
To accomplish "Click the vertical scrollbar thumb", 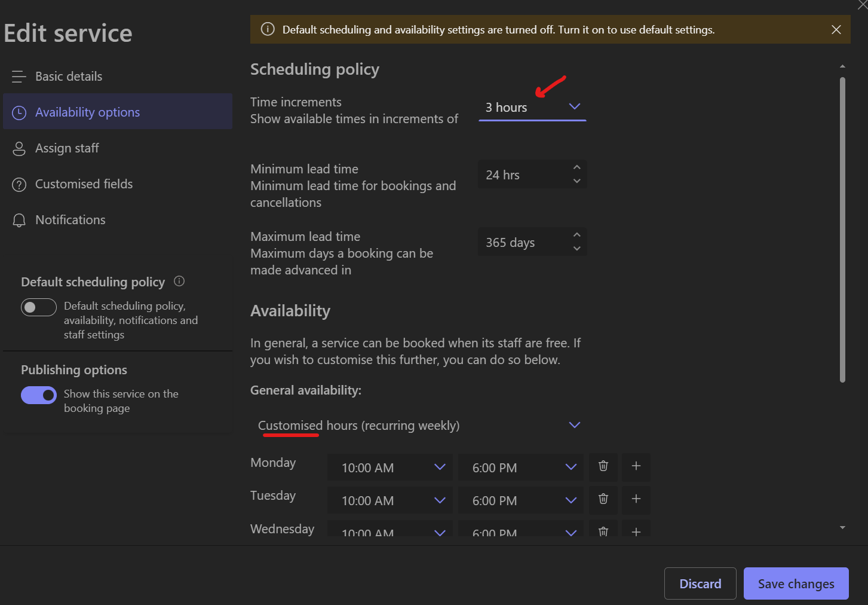I will click(842, 230).
